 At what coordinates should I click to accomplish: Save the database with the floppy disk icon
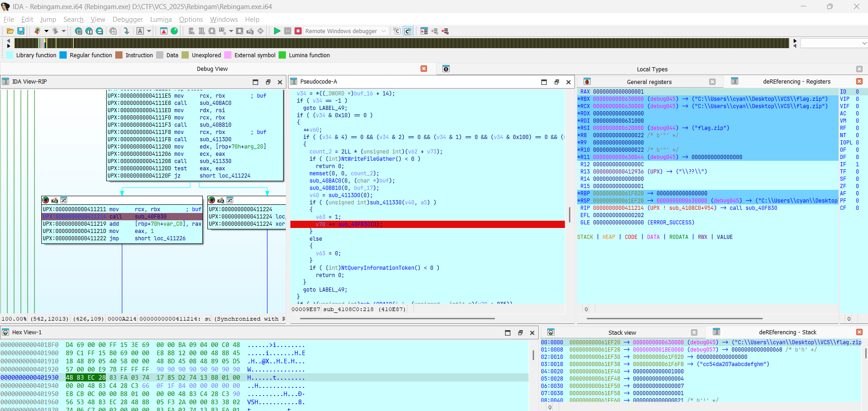tap(21, 31)
